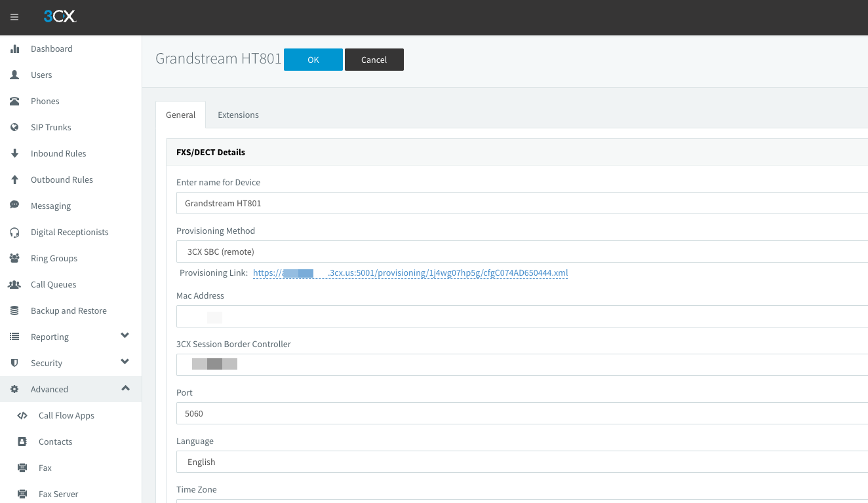Open the Language dropdown
868x503 pixels.
coord(522,462)
